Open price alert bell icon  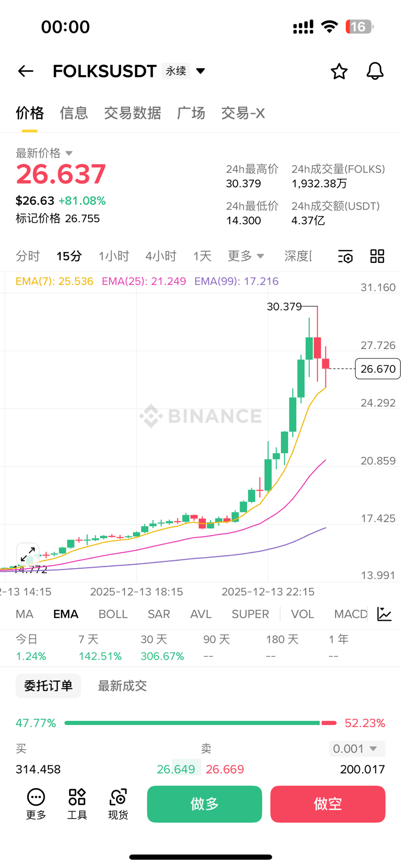pos(375,71)
